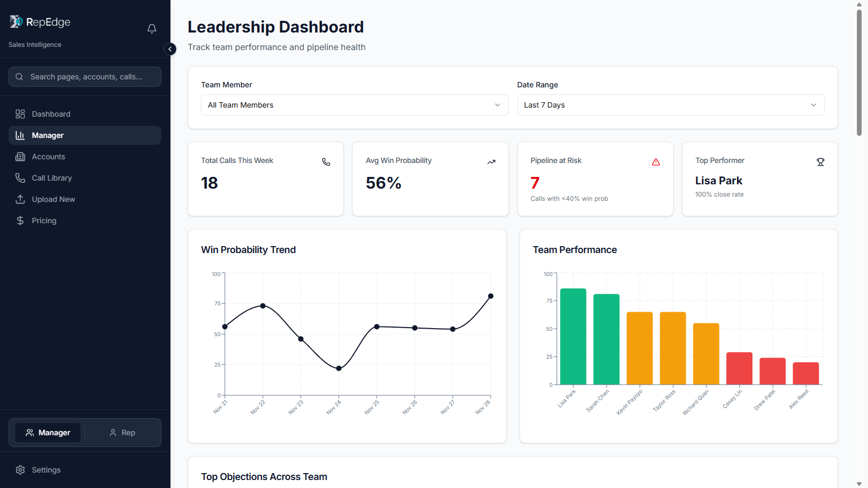Click the phone icon on Total Calls card
Image resolution: width=868 pixels, height=488 pixels.
point(326,161)
